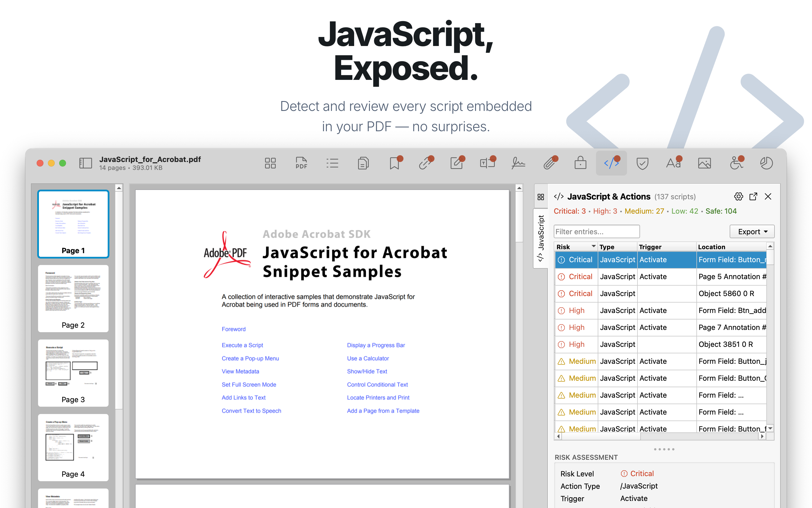
Task: Follow the View Metadata link
Action: coord(240,371)
